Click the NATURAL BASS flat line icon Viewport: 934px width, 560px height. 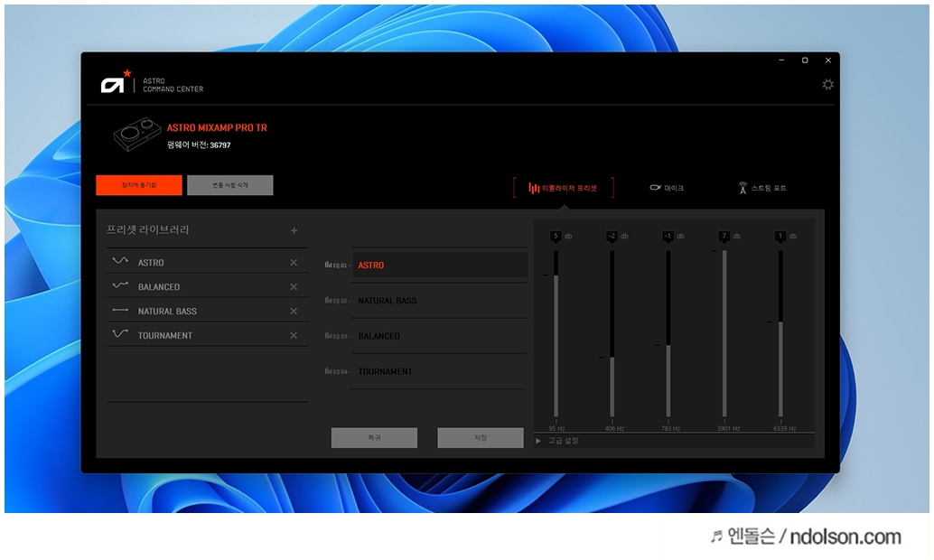coord(120,310)
